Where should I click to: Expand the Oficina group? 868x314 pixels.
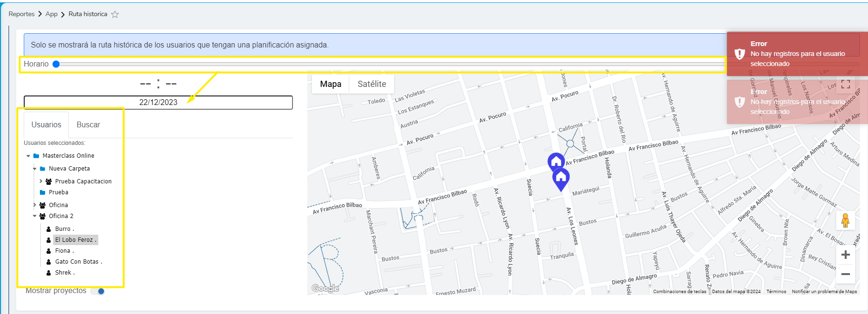pyautogui.click(x=35, y=205)
